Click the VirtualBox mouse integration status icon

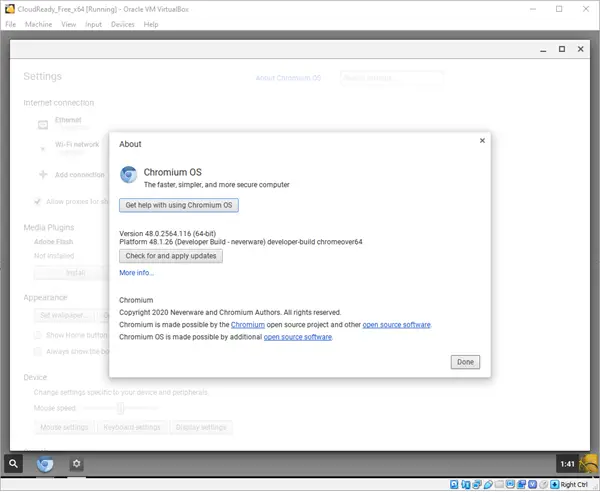543,484
